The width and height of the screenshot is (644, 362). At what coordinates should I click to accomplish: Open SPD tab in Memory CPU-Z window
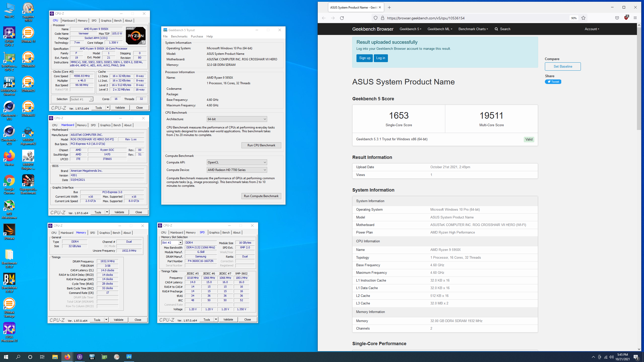click(x=93, y=233)
